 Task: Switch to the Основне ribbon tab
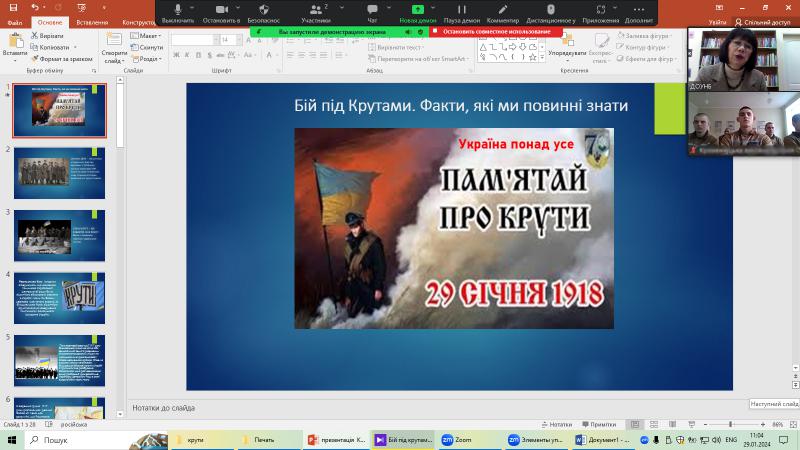(x=50, y=22)
